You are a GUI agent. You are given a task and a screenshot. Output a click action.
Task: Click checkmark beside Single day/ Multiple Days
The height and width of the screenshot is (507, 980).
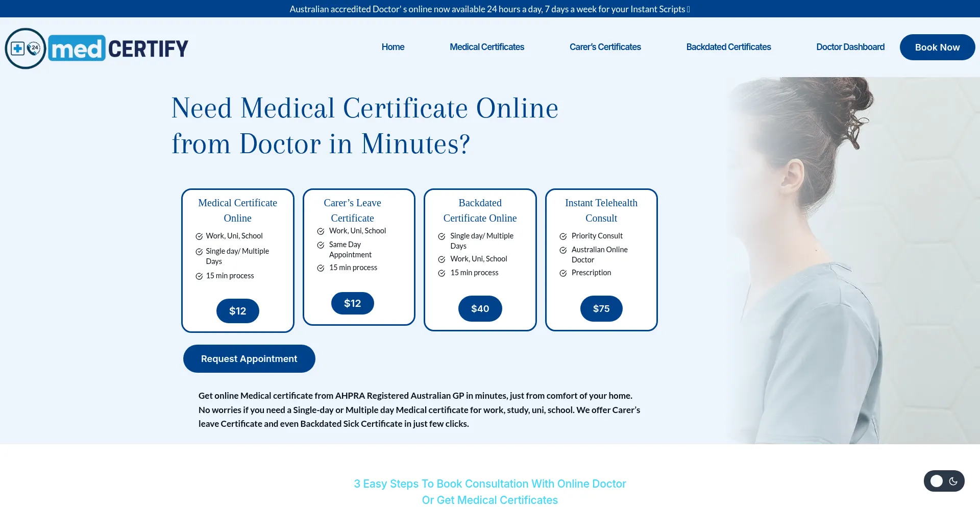pyautogui.click(x=200, y=251)
